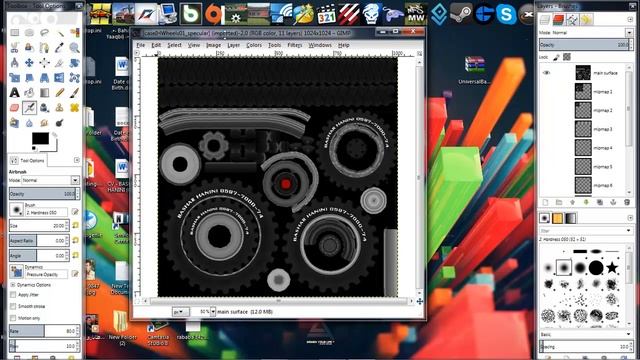Open the Tool Options tab menu arrow
This screenshot has width=640, height=360.
[x=77, y=160]
